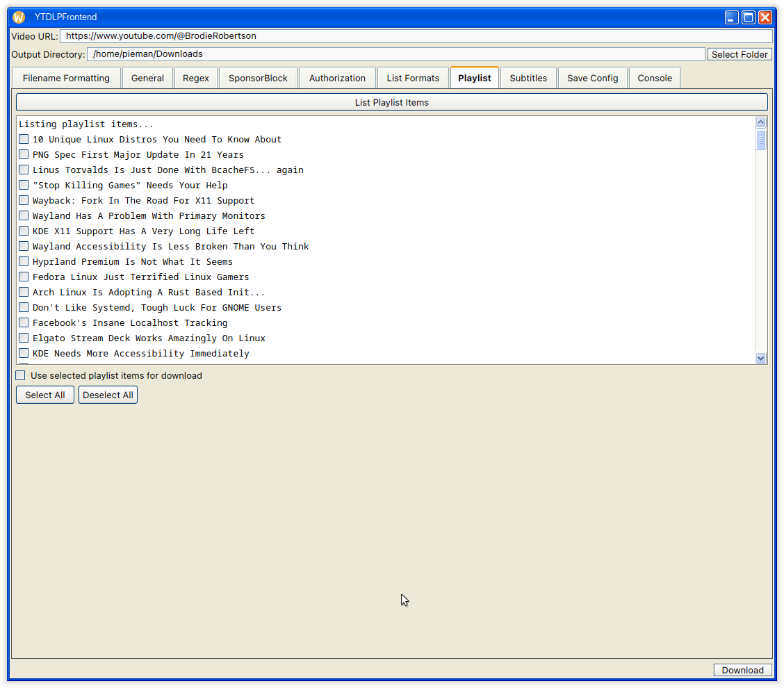
Task: Tick 'Wayland Accessibility Is Less Broken Than You Think'
Action: point(24,246)
